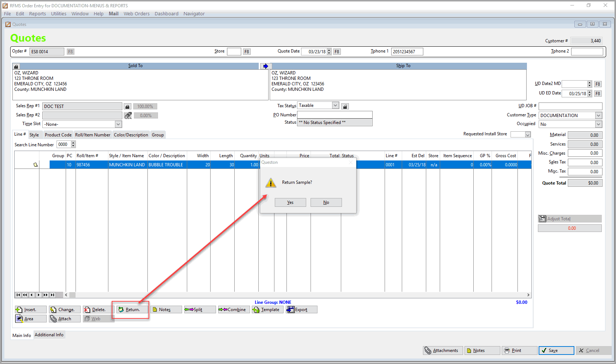Click the highlighted Return sample tool
This screenshot has height=364, width=616.
click(131, 309)
